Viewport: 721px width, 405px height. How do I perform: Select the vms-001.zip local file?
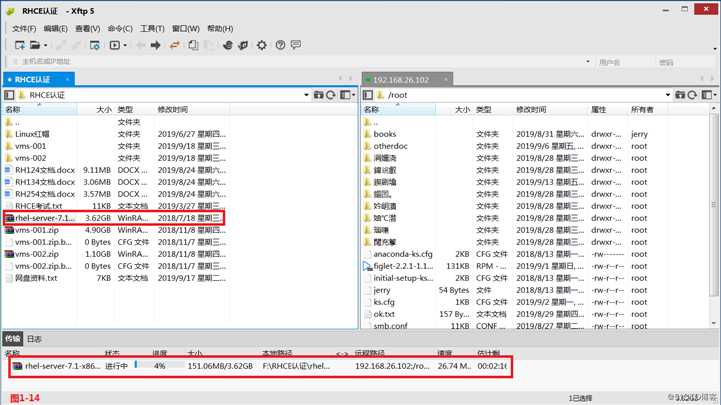(x=115, y=230)
